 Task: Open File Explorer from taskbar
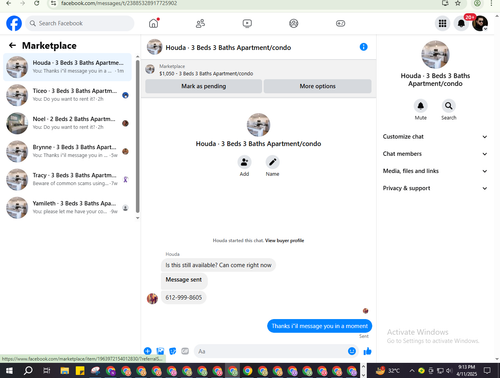click(x=65, y=371)
